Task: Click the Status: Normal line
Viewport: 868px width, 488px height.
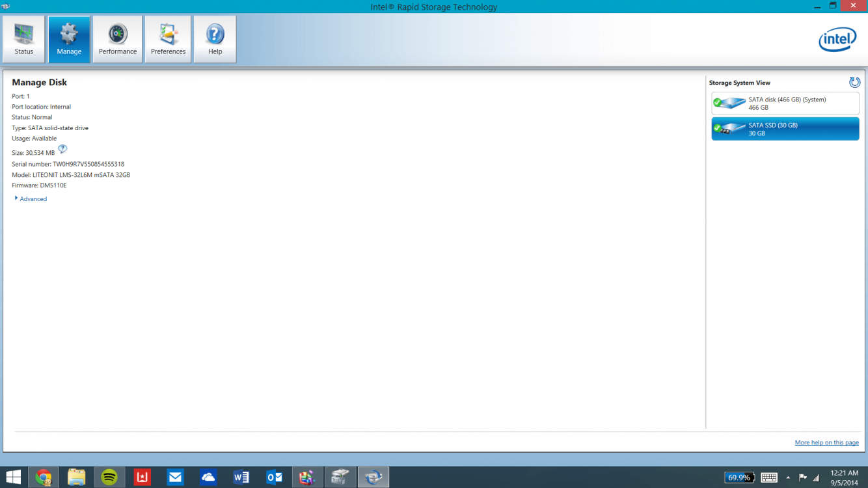Action: [32, 117]
